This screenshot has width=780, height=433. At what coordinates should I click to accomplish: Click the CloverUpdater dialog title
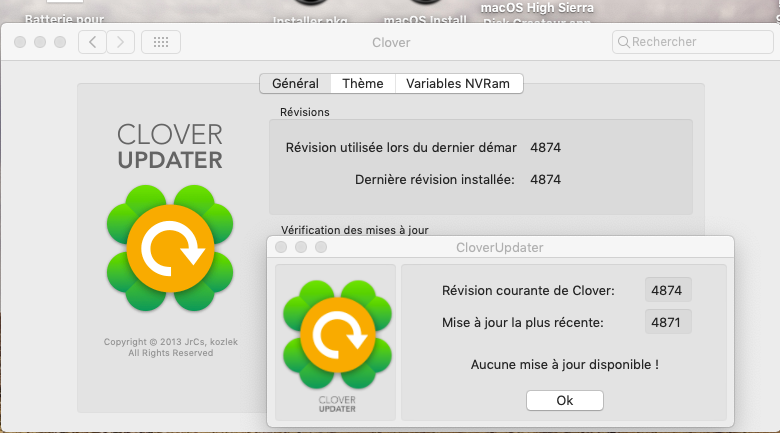499,247
